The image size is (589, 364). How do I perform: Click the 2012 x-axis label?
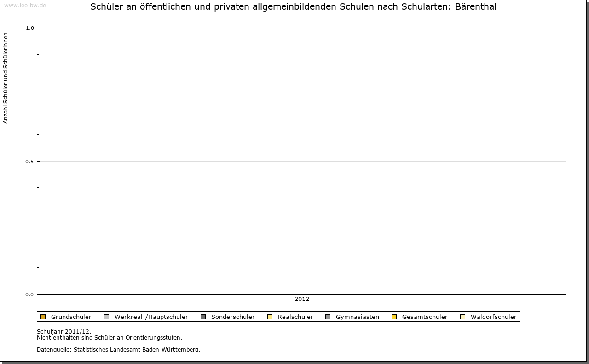pos(302,299)
